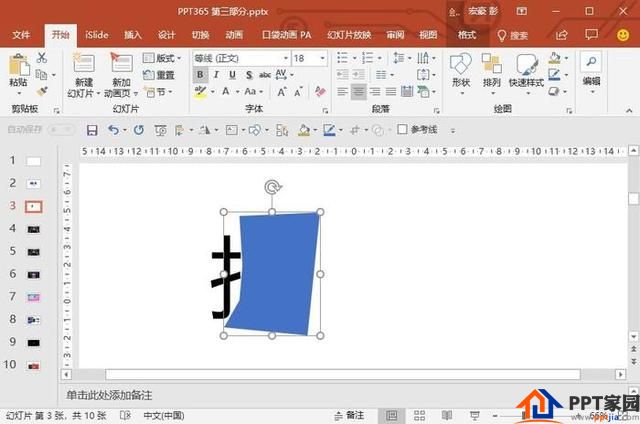The width and height of the screenshot is (640, 424).
Task: Select slide 7 thumbnail
Action: tap(33, 297)
